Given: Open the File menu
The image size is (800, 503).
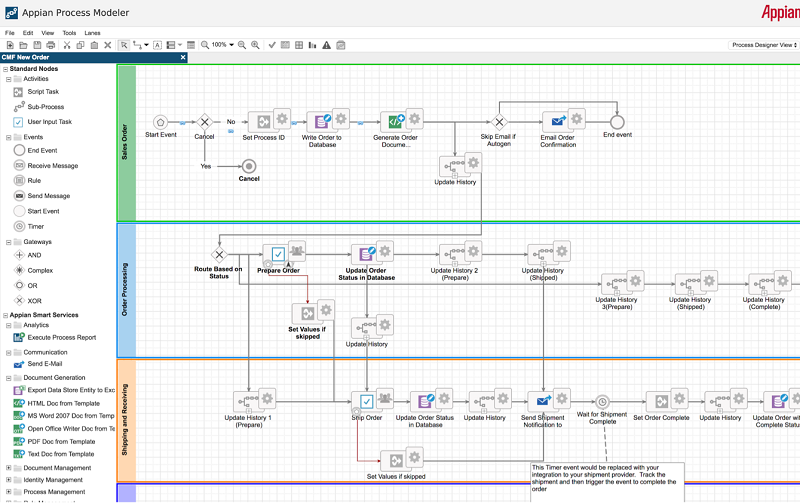Looking at the screenshot, I should pos(10,33).
